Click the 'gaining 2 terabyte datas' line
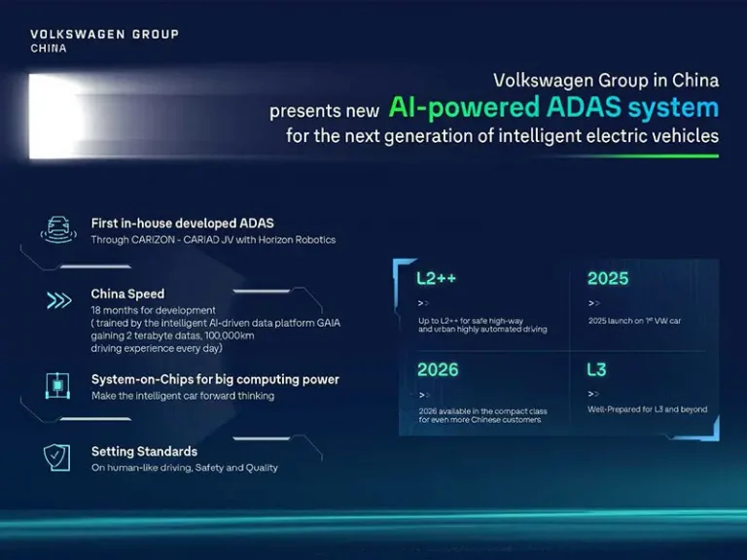The height and width of the screenshot is (560, 747). click(172, 335)
